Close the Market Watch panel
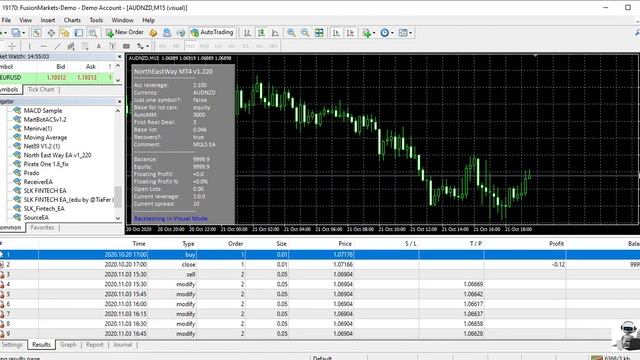The height and width of the screenshot is (360, 640). coord(120,57)
